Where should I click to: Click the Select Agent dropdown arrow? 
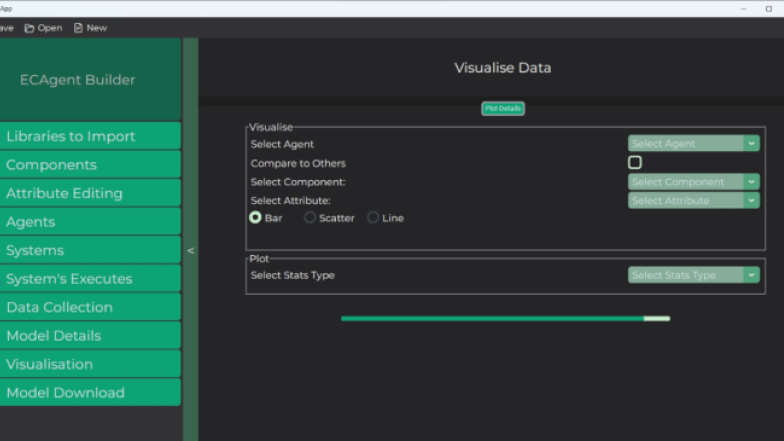click(752, 144)
